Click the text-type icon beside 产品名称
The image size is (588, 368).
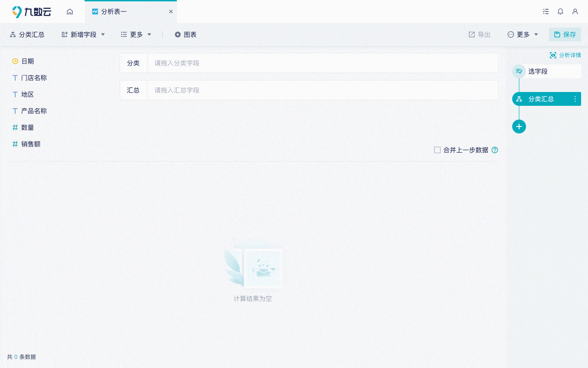15,111
